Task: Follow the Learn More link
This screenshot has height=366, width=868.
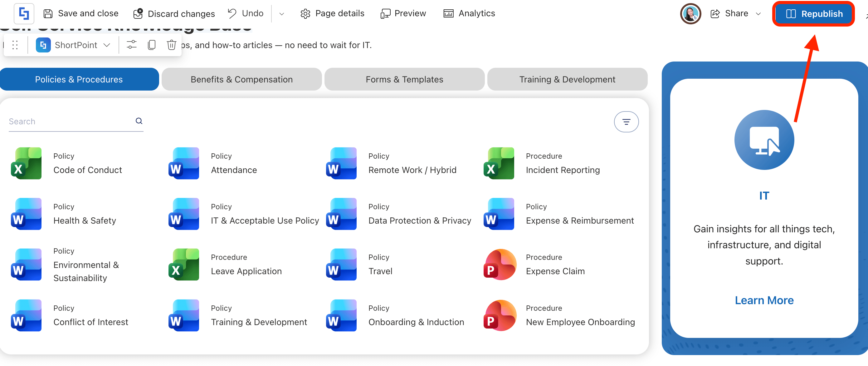Action: coord(764,300)
